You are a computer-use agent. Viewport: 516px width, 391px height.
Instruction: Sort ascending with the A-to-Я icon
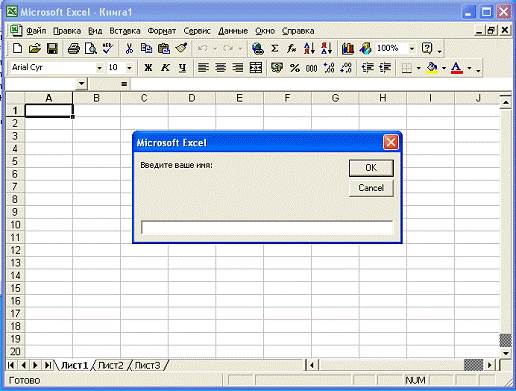[309, 49]
